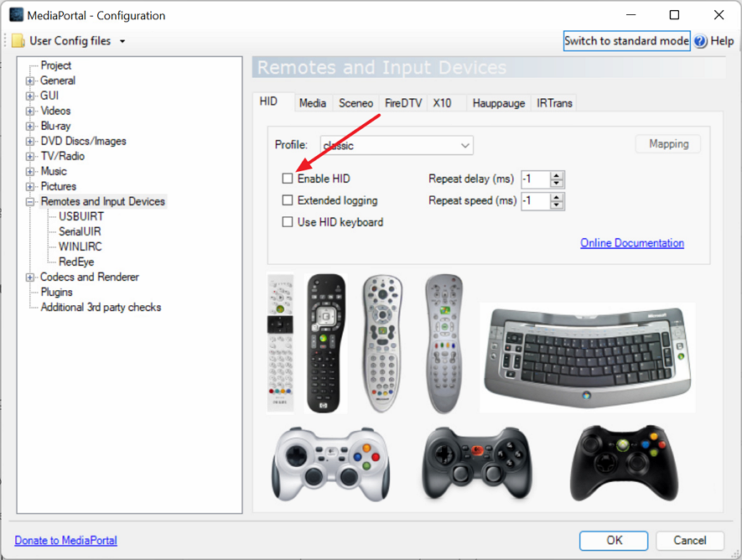Switch to the HID tab
The width and height of the screenshot is (742, 560).
(x=273, y=101)
